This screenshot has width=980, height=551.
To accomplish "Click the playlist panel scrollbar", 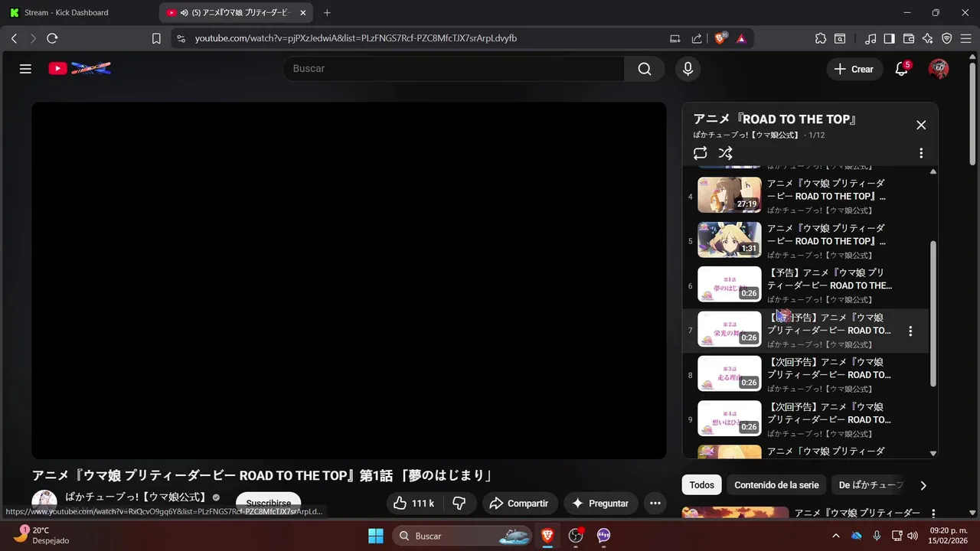I will [x=933, y=314].
